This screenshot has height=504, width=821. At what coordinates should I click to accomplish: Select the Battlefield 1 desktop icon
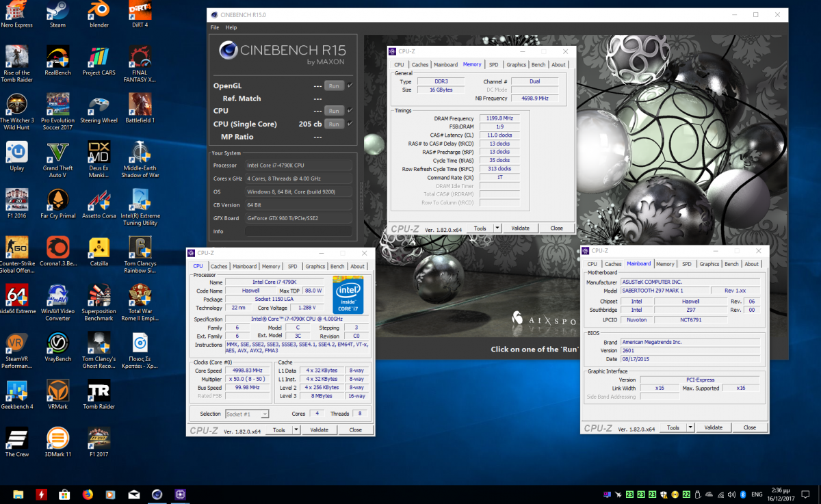point(140,109)
